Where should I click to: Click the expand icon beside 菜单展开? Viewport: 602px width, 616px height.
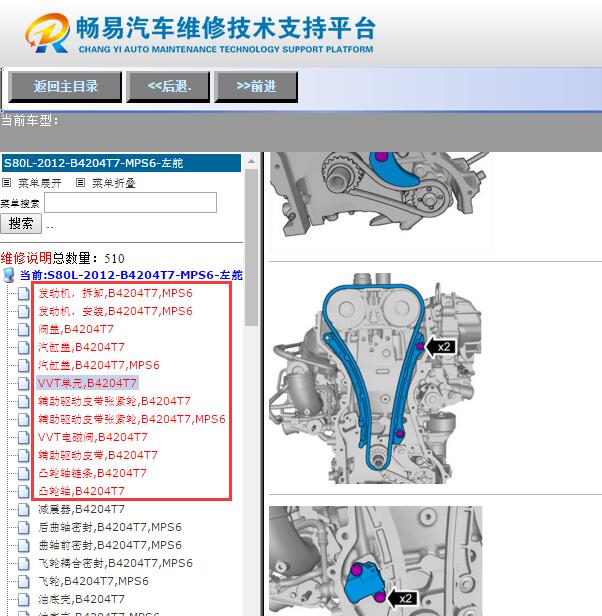pyautogui.click(x=6, y=182)
